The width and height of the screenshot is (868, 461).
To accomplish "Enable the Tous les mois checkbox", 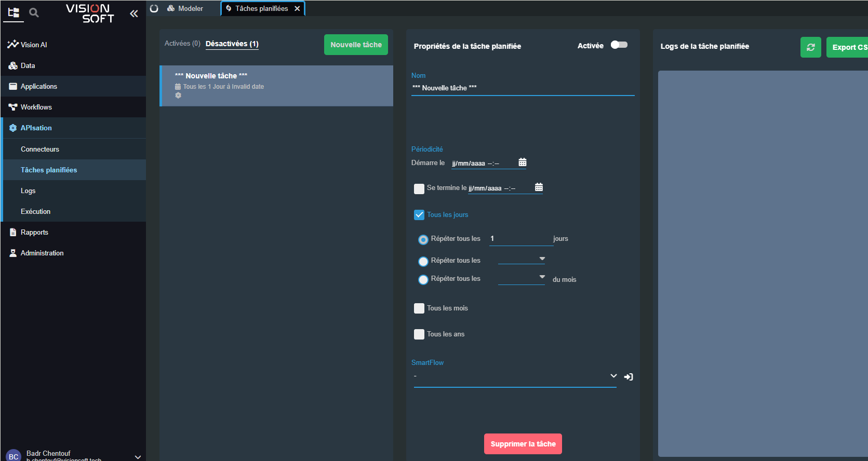I will tap(419, 308).
